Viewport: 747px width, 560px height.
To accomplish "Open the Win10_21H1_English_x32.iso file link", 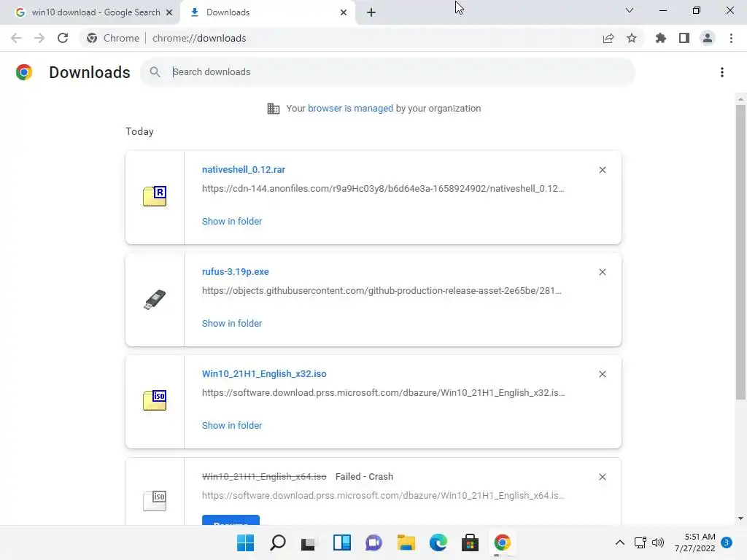I will point(264,374).
